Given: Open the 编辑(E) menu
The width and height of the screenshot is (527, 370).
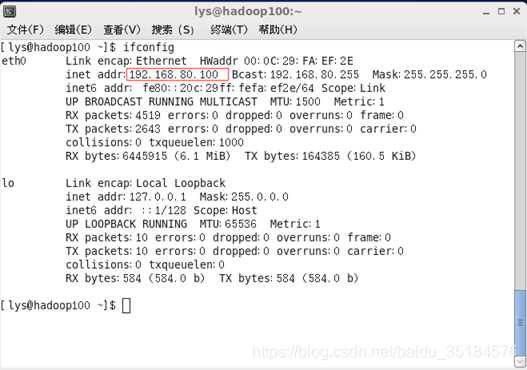Looking at the screenshot, I should (73, 30).
